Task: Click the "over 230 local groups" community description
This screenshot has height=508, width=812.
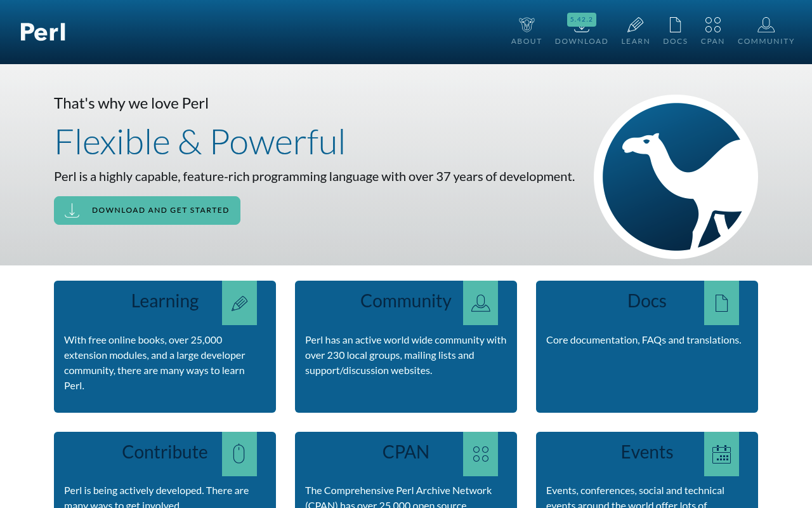Action: [406, 355]
